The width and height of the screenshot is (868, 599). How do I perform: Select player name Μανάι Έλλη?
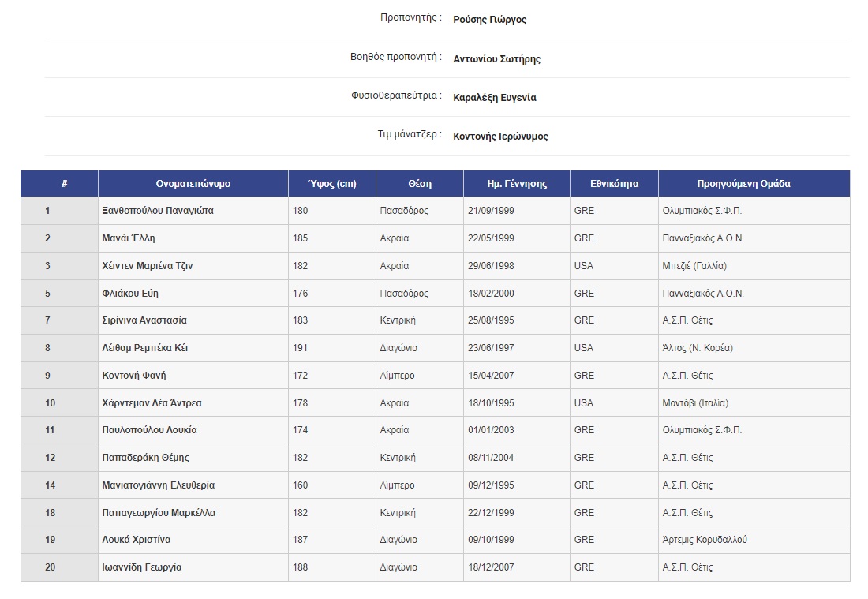tap(129, 238)
